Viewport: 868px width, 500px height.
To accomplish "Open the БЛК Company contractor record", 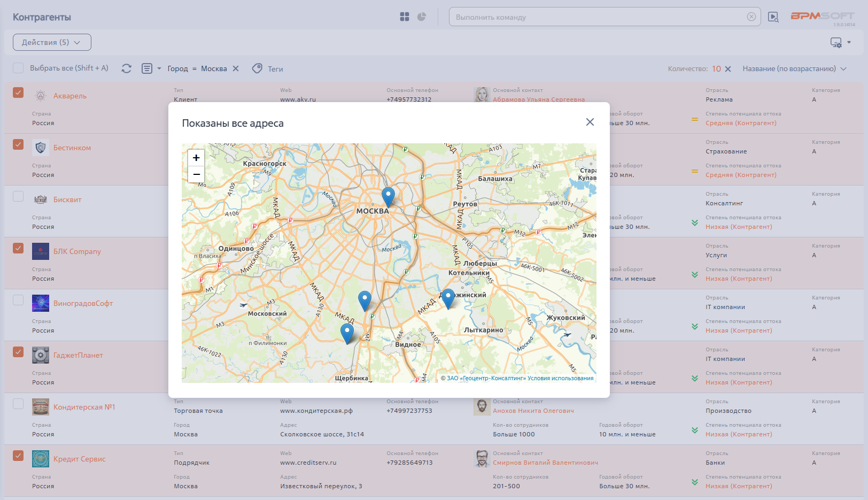I will pyautogui.click(x=77, y=251).
